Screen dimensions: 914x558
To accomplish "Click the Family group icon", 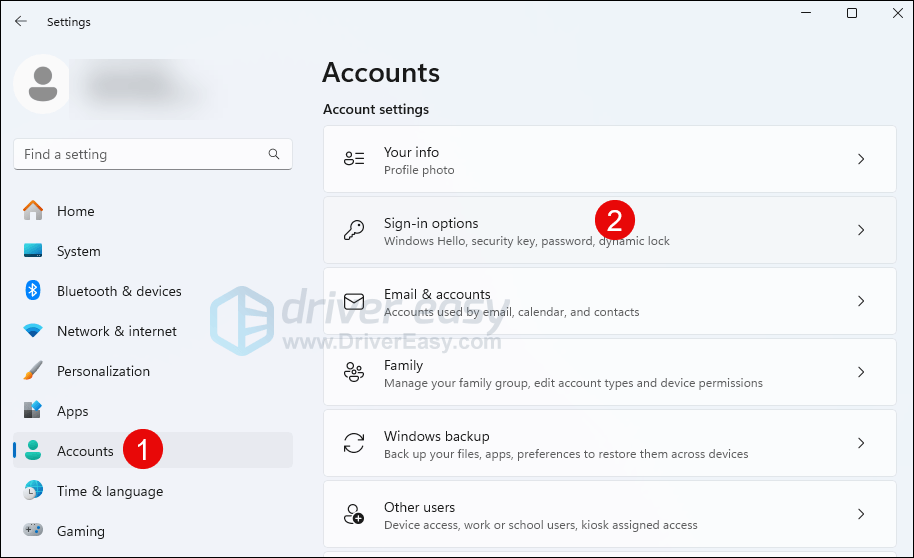I will point(354,373).
